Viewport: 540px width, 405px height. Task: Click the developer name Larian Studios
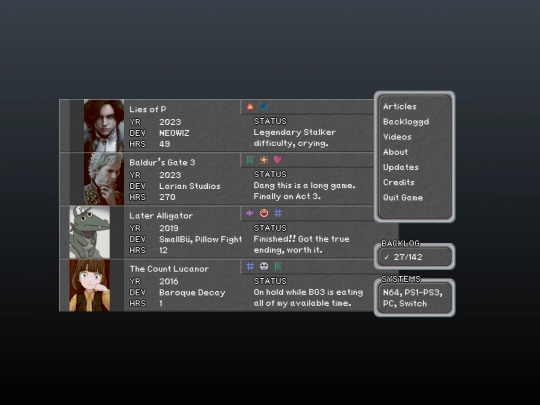pos(190,186)
